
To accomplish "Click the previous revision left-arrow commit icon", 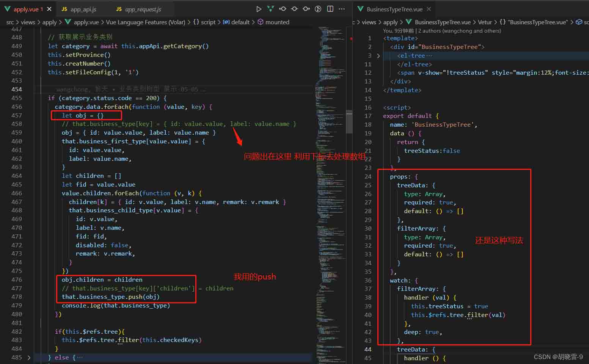I will (283, 9).
